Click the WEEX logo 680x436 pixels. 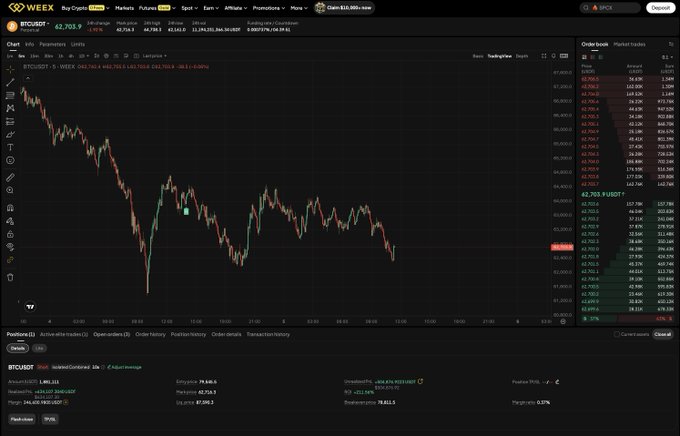coord(31,7)
